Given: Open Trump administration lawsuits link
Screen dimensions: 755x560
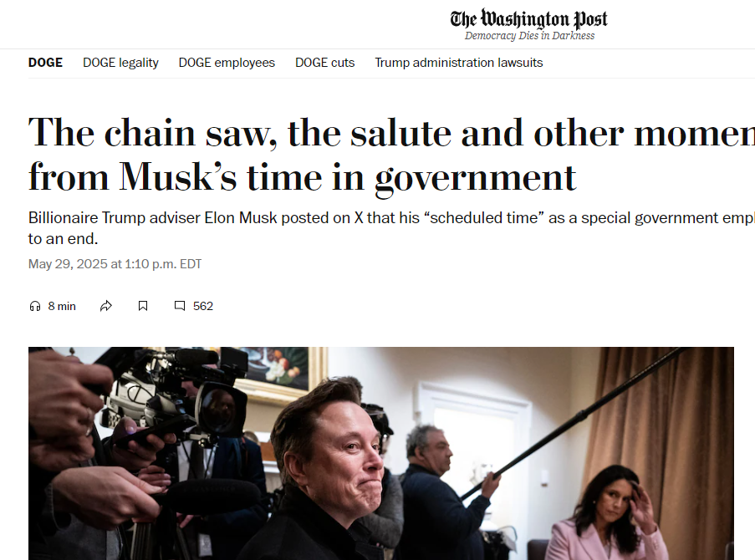Looking at the screenshot, I should point(459,63).
